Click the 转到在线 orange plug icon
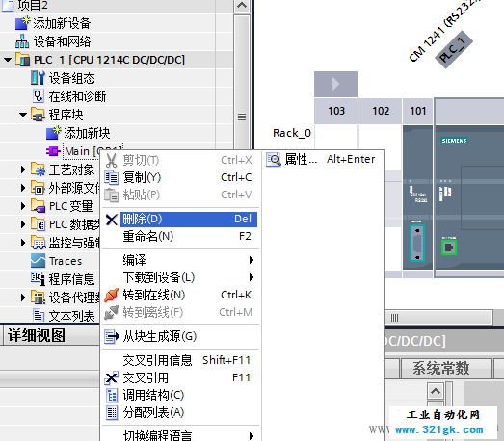504x441 pixels. click(112, 296)
